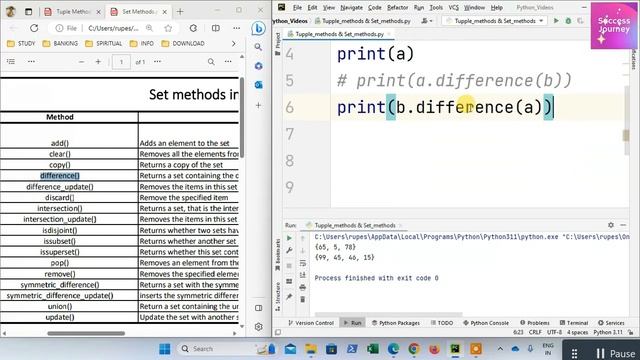Click the Windows Start button
This screenshot has width=640, height=360.
point(165,349)
